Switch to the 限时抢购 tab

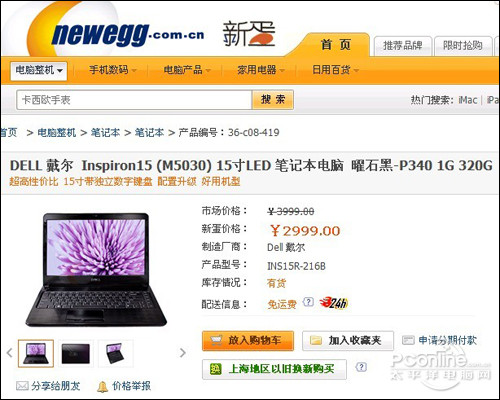(463, 46)
